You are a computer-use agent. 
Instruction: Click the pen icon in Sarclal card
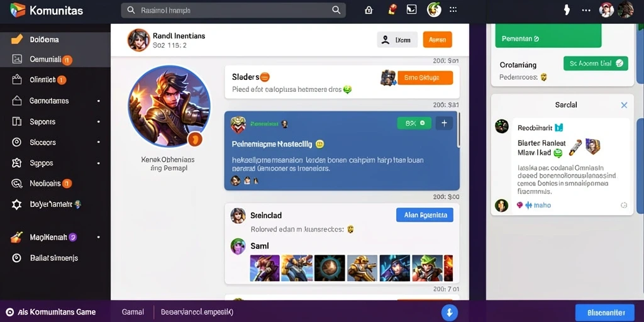coord(575,148)
